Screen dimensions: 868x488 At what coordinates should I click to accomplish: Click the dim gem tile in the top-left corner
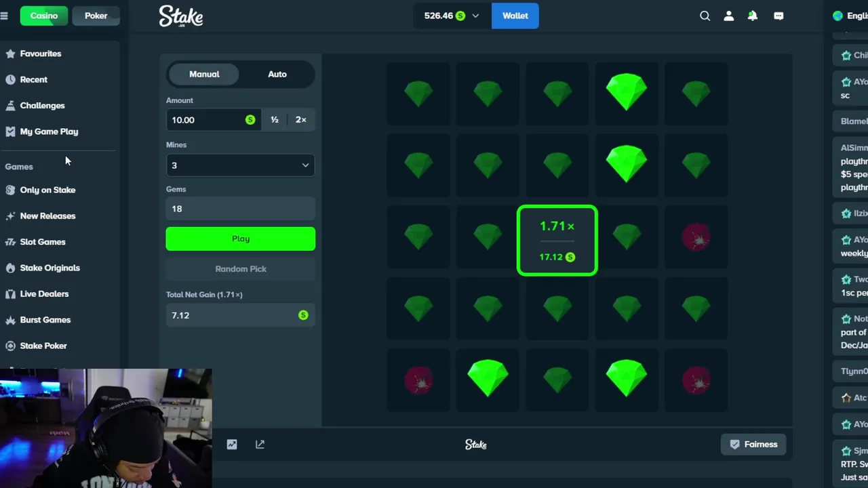(418, 94)
